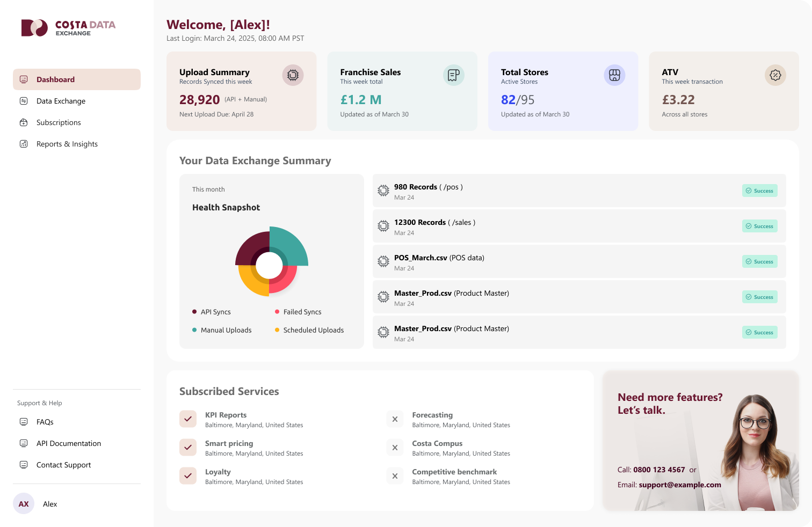Click the chip icon beside 980 Records
The image size is (812, 527).
tap(383, 191)
